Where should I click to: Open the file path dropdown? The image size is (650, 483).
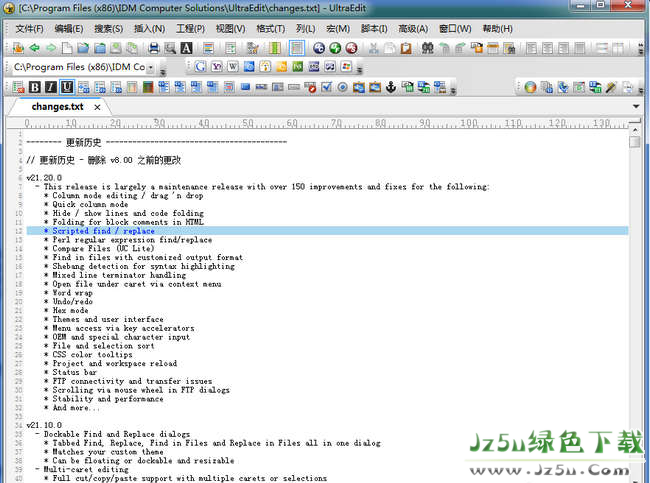pos(151,67)
